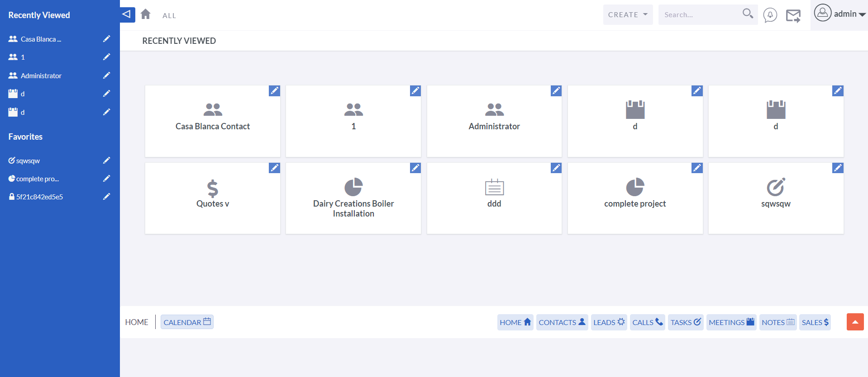Screen dimensions: 868x377
Task: Open the admin user menu
Action: click(x=839, y=14)
